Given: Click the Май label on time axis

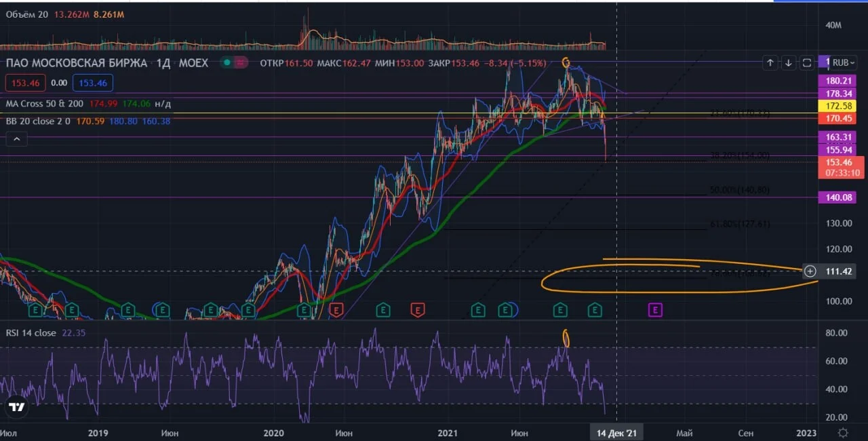Looking at the screenshot, I should click(x=684, y=432).
